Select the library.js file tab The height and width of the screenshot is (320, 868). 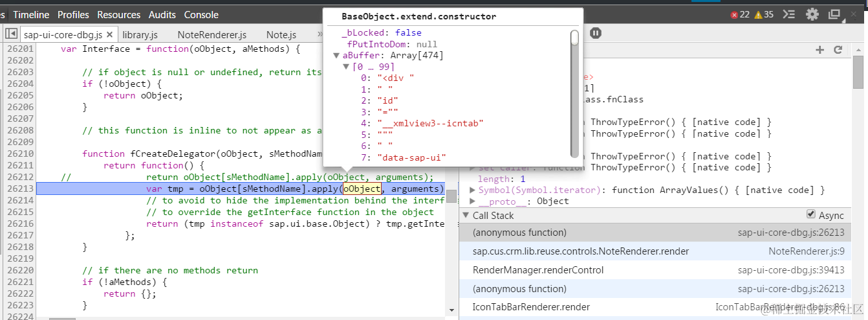(x=140, y=34)
